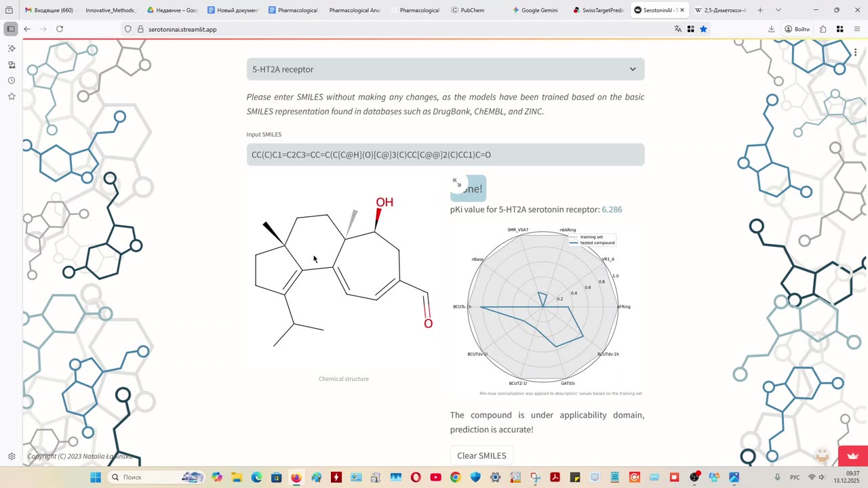
Task: Open YouTube icon in the taskbar
Action: (435, 477)
